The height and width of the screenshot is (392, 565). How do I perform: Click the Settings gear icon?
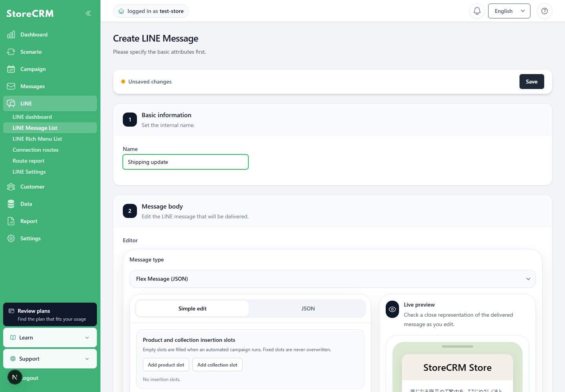pos(11,238)
